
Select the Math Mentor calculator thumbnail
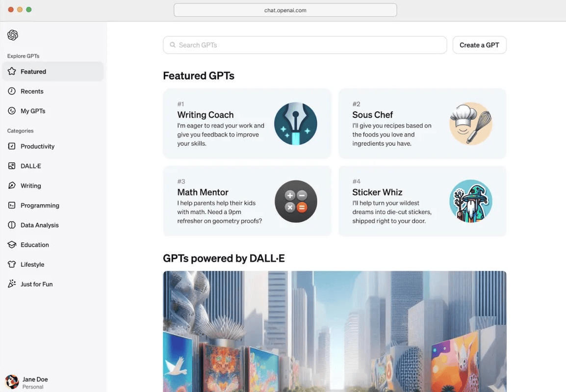coord(296,201)
